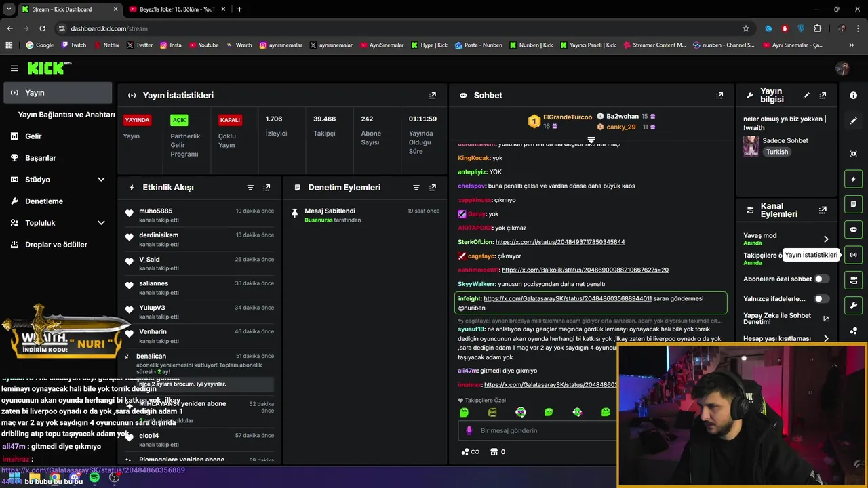The width and height of the screenshot is (868, 488).
Task: Pop out the Yayın bilgisi panel
Action: 823,96
